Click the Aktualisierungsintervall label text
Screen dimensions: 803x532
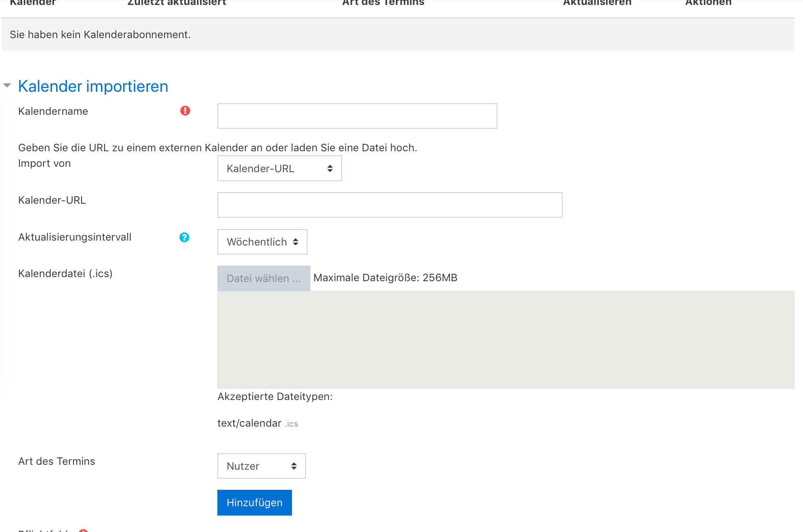(x=75, y=237)
